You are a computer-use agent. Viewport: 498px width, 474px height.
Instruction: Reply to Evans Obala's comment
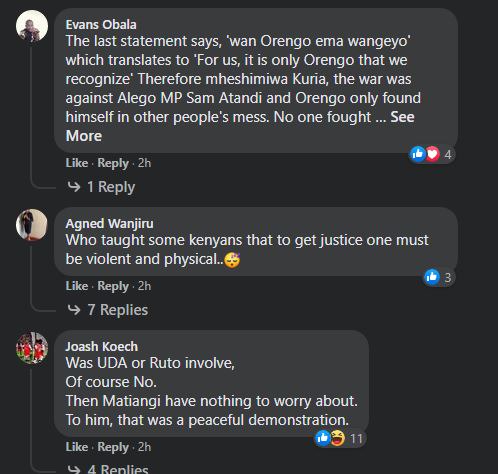[113, 163]
